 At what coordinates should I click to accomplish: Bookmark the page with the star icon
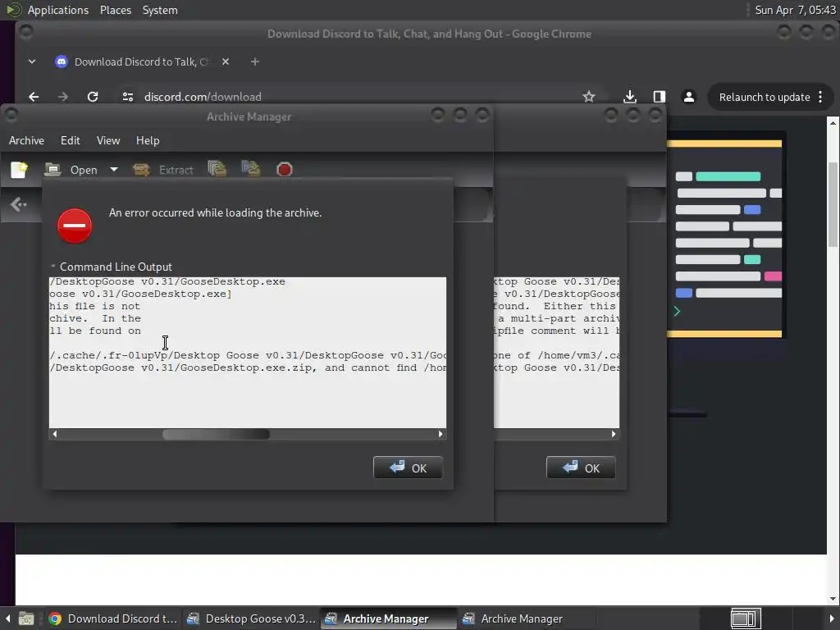(x=589, y=97)
